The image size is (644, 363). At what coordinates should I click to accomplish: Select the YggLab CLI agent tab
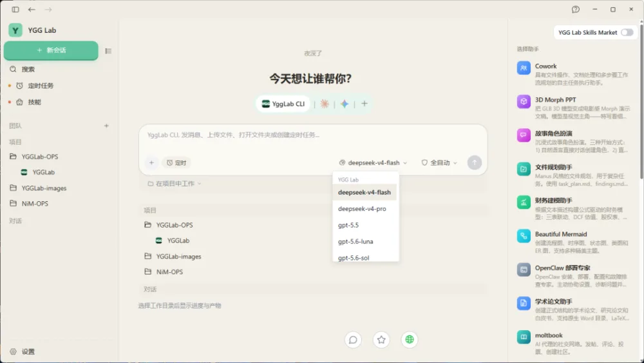(283, 104)
